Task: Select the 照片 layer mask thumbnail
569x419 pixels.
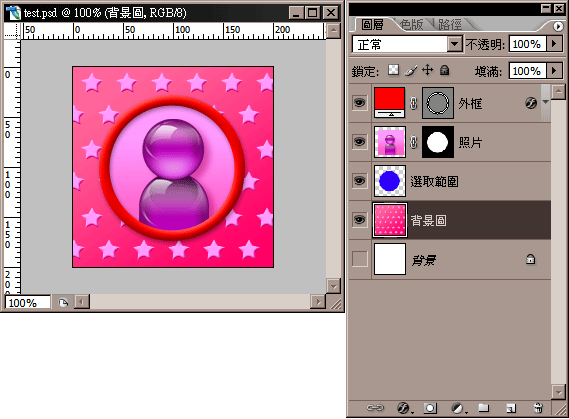Action: coord(438,142)
